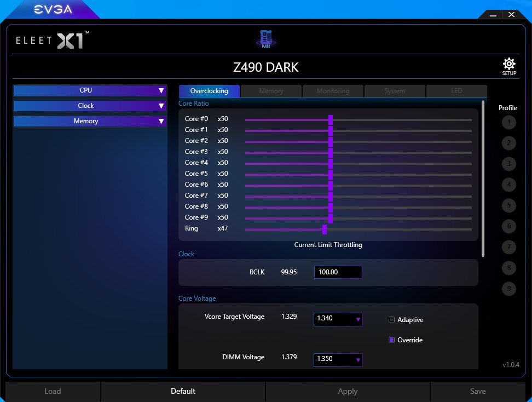Select profile slot 5
532x402 pixels.
[508, 205]
